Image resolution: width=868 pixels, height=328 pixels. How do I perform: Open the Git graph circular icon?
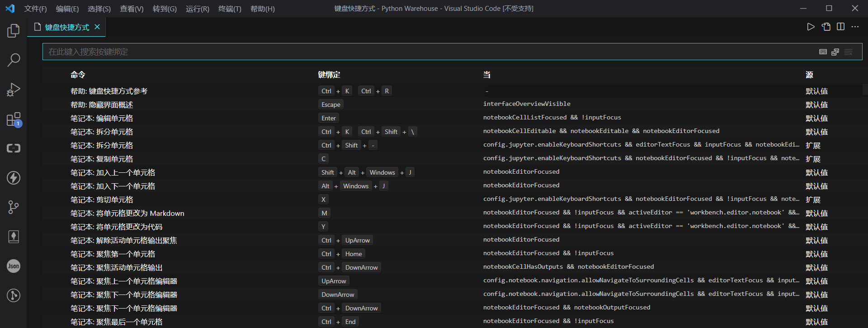click(14, 295)
